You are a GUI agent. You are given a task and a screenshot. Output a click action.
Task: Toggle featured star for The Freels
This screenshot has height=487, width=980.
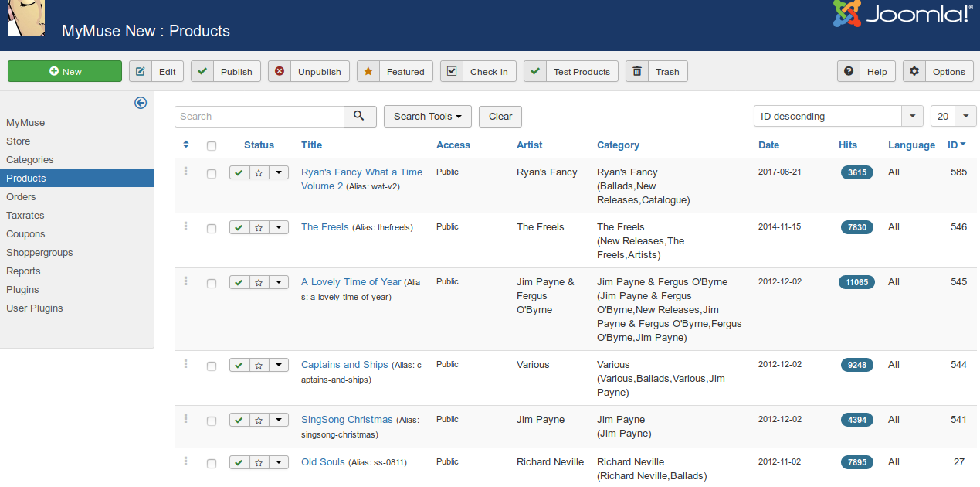point(259,227)
